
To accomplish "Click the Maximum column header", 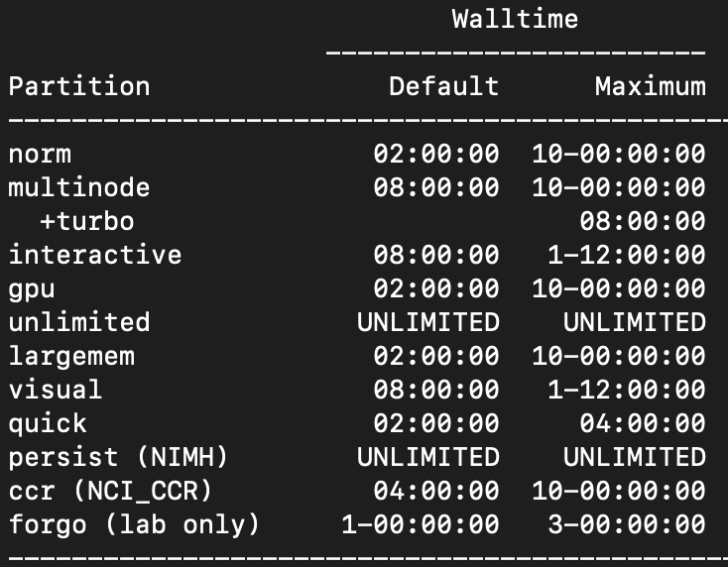I will coord(650,86).
